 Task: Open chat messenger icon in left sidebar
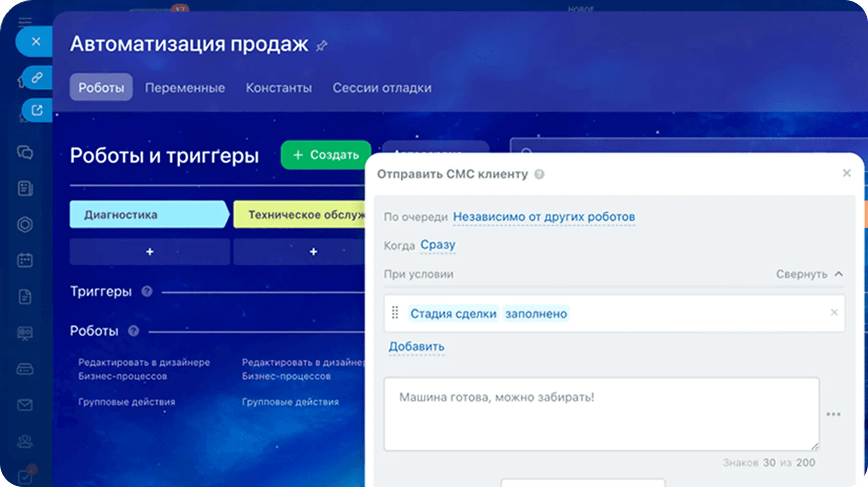pos(25,152)
